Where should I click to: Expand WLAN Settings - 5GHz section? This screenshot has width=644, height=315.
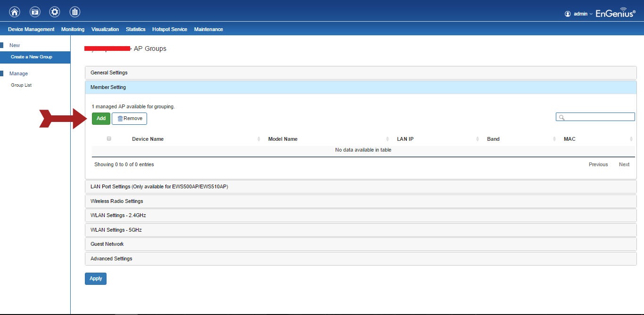[x=116, y=230]
